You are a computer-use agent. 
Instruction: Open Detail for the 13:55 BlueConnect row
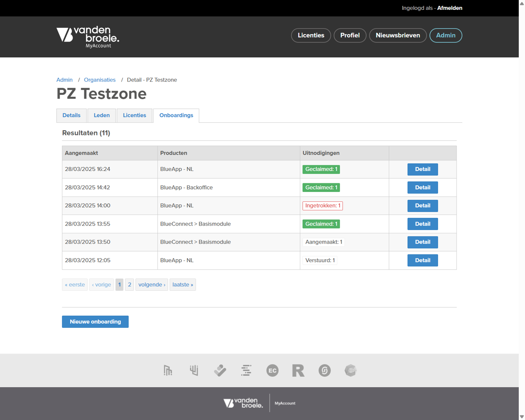(x=422, y=224)
